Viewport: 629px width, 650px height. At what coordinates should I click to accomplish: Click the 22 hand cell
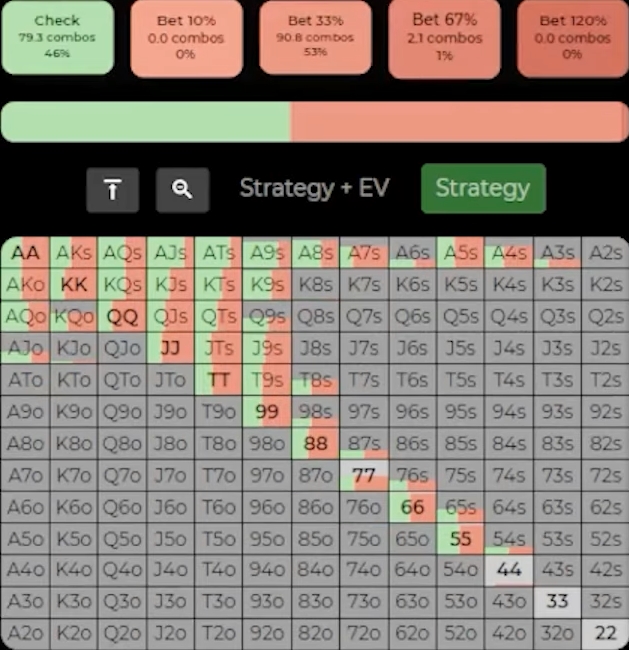pos(604,633)
